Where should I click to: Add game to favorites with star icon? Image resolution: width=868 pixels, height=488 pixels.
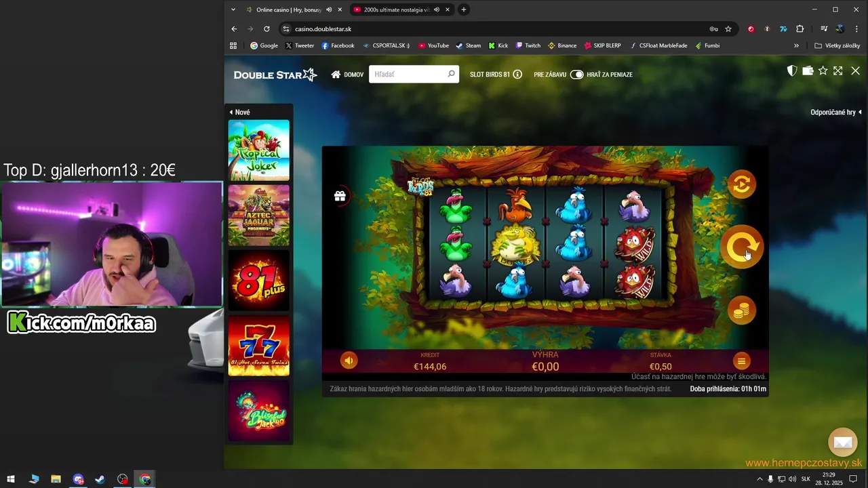[x=823, y=71]
